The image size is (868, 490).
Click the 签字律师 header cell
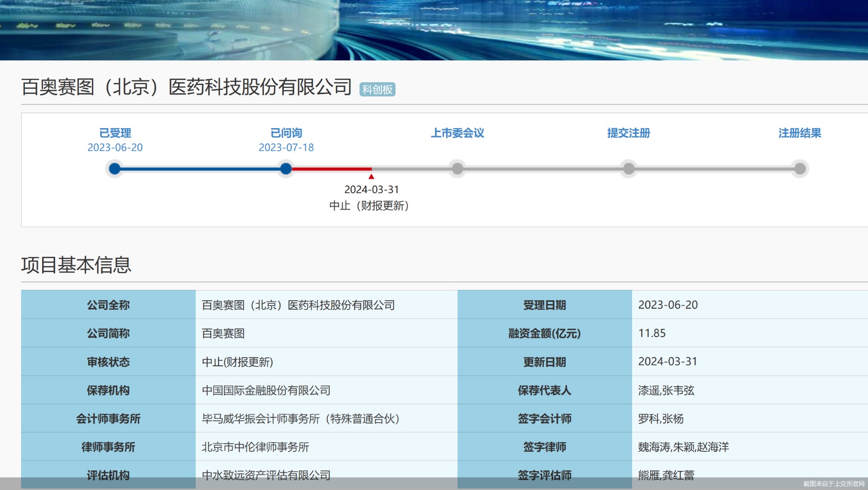pyautogui.click(x=545, y=447)
